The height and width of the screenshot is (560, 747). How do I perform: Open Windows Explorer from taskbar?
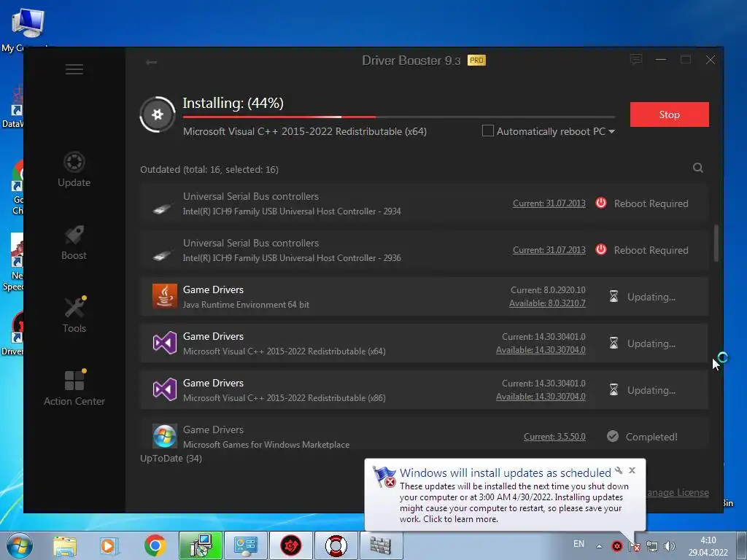click(65, 545)
